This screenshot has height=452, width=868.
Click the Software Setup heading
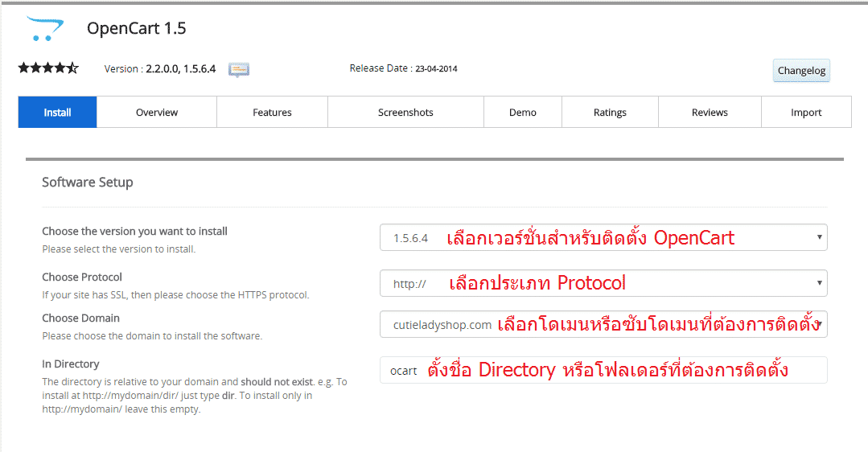pos(88,182)
